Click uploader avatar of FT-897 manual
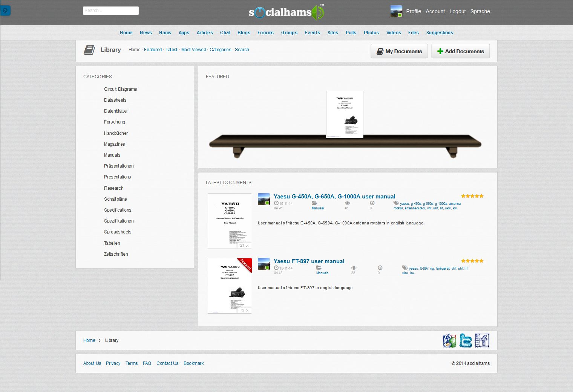 point(264,264)
